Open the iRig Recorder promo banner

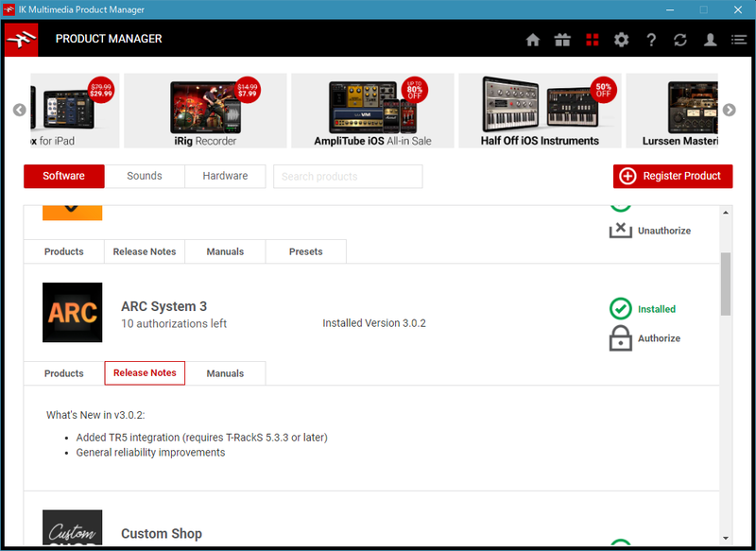(205, 111)
